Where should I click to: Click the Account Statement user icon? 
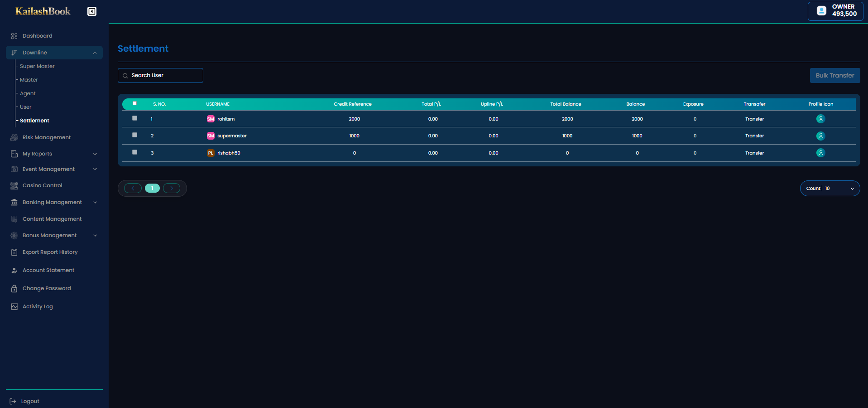[14, 270]
